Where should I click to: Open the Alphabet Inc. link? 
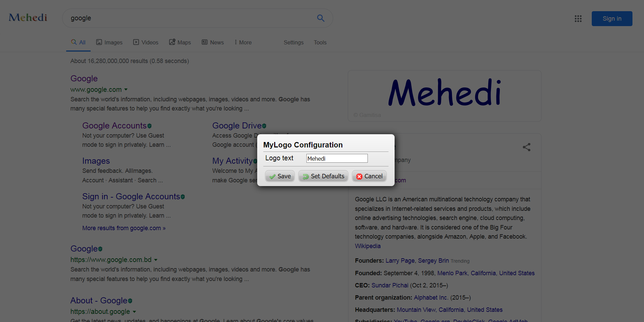[431, 298]
